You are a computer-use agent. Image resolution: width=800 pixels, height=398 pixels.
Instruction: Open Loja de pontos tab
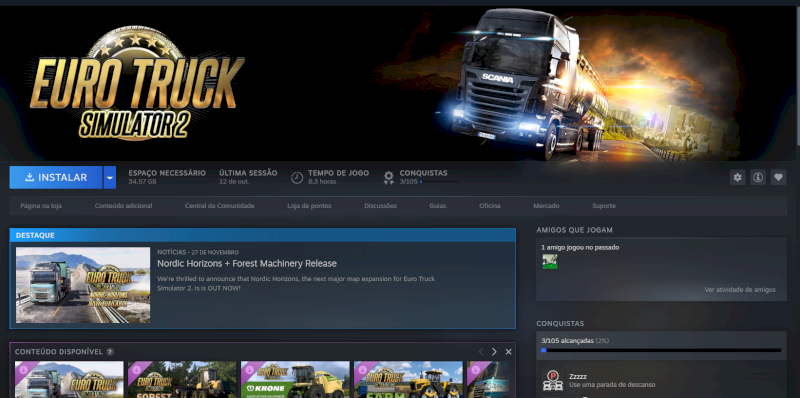(x=309, y=206)
